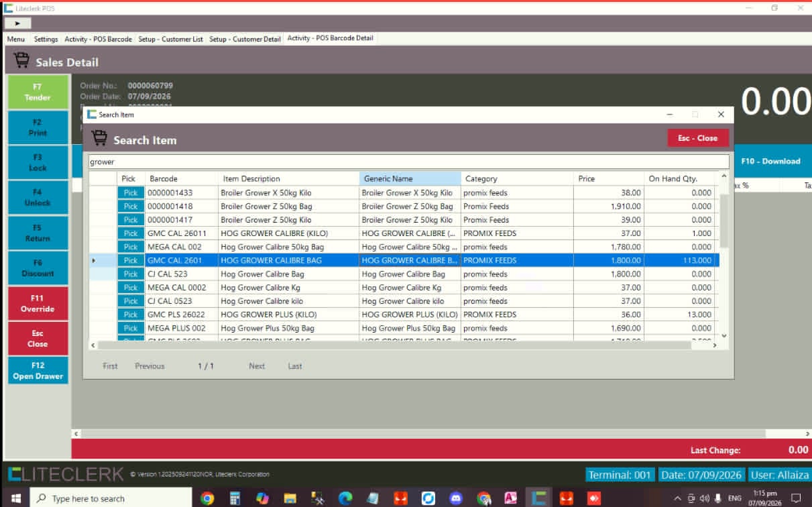Click the sidebar Esc Close button
Screen dimensions: 812x507
tap(38, 338)
